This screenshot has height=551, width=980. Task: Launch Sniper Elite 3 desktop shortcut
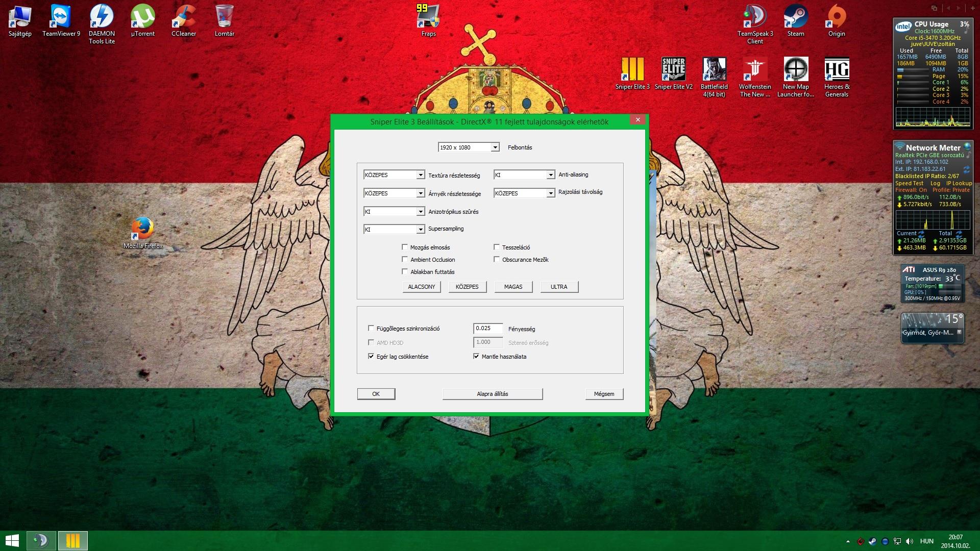632,74
